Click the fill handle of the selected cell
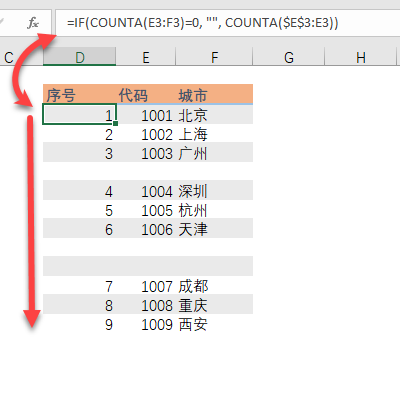 (115, 123)
